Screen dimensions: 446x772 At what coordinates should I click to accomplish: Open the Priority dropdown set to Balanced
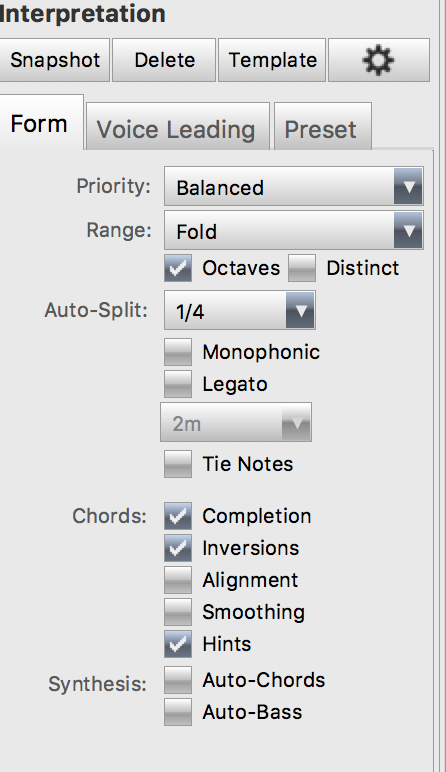[293, 187]
